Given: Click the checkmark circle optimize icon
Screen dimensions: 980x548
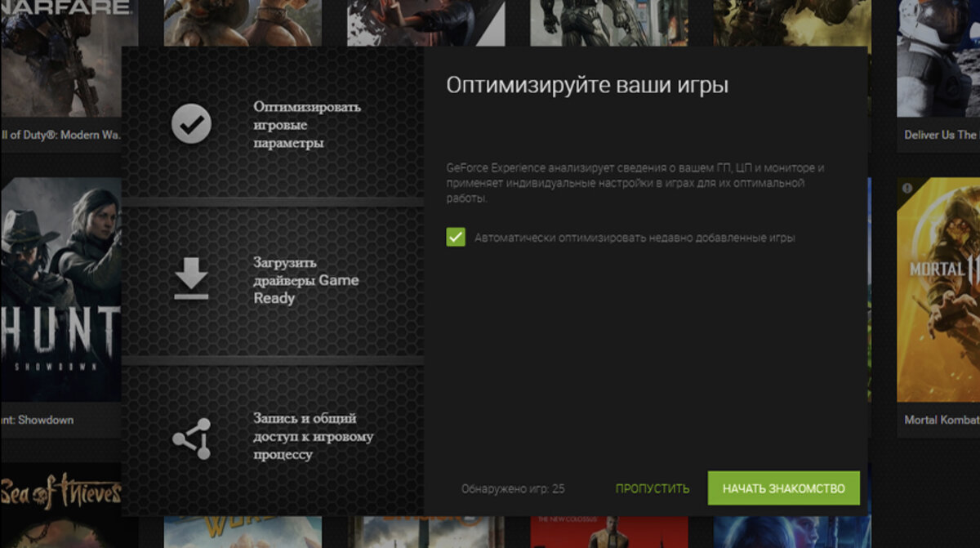Looking at the screenshot, I should 191,124.
